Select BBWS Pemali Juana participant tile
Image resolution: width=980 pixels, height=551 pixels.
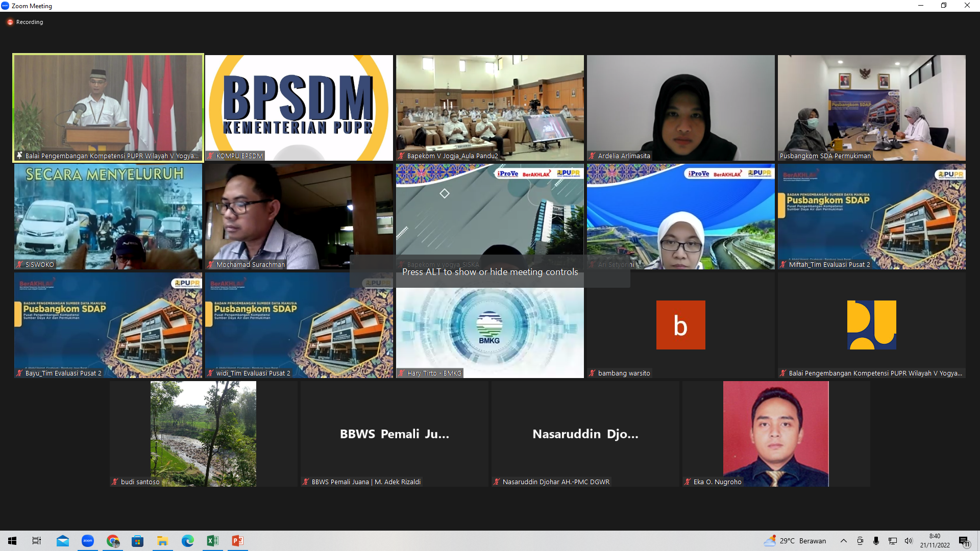click(395, 434)
